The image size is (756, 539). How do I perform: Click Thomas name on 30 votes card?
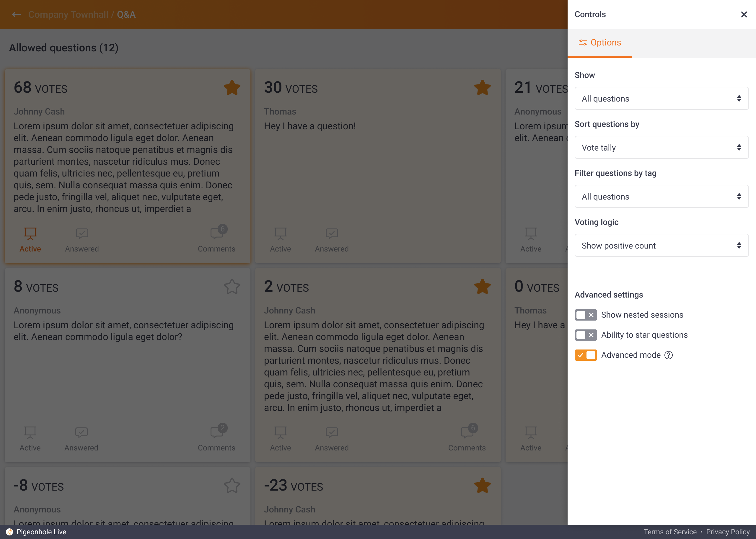tap(280, 112)
